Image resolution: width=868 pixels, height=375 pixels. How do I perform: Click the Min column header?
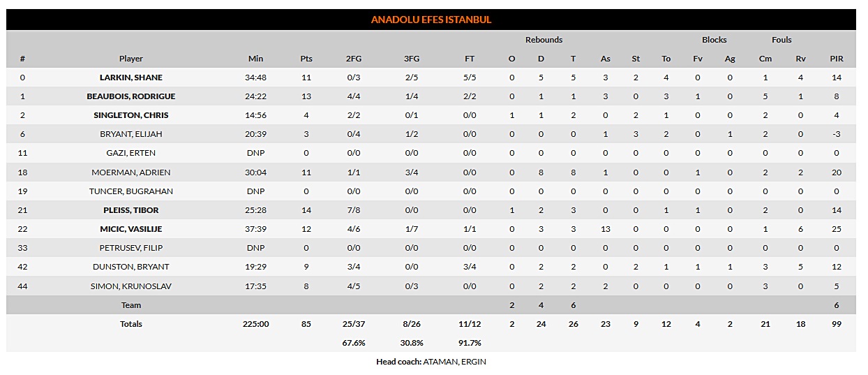tap(256, 59)
